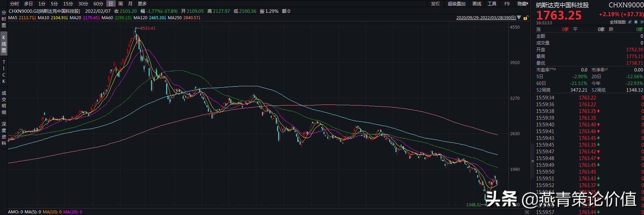Click the 60日 -21.51% value
The height and width of the screenshot is (215, 644).
point(578,83)
